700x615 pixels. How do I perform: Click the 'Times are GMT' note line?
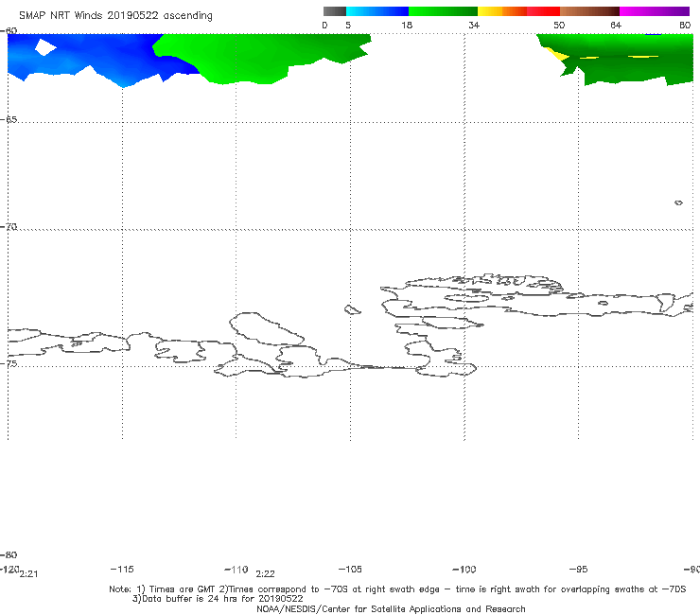[x=397, y=589]
